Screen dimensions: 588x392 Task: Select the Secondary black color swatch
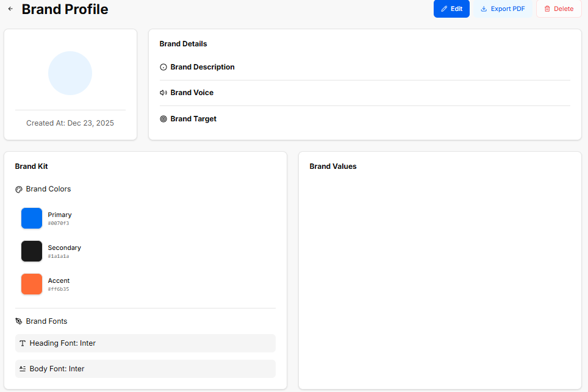(x=32, y=251)
